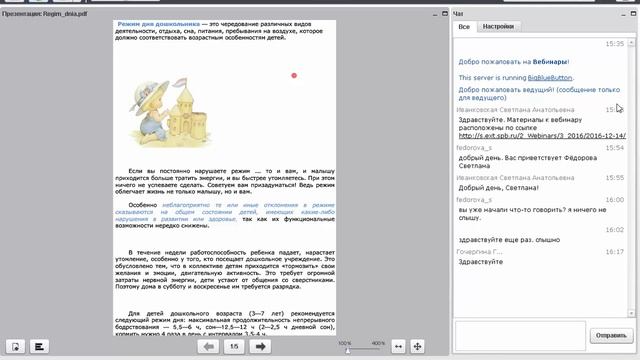
Task: Click the heading 'Режим дня дошкольника'
Action: tap(159, 24)
